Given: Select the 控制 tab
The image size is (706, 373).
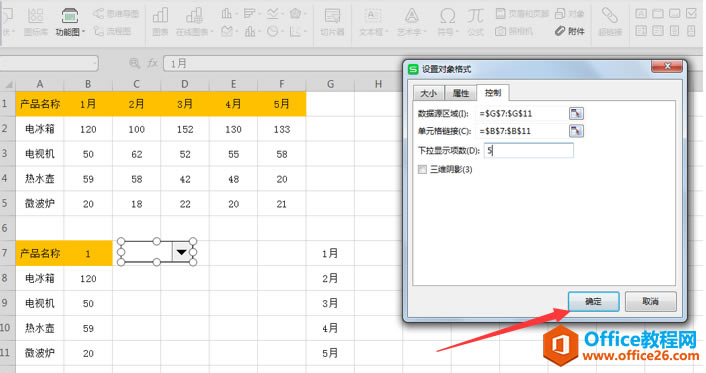Looking at the screenshot, I should click(493, 93).
